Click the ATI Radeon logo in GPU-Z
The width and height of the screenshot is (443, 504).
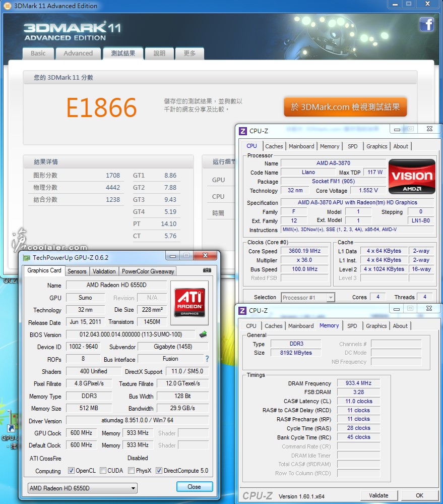(x=189, y=303)
